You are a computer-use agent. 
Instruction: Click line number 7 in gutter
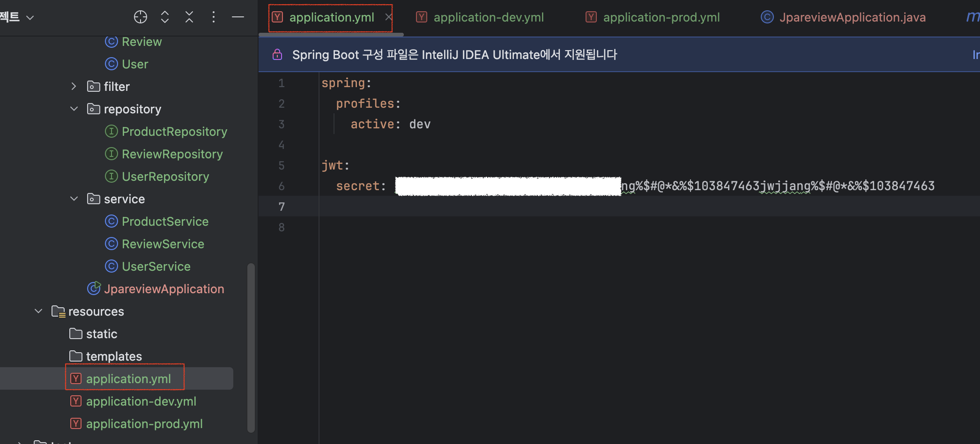coord(282,207)
